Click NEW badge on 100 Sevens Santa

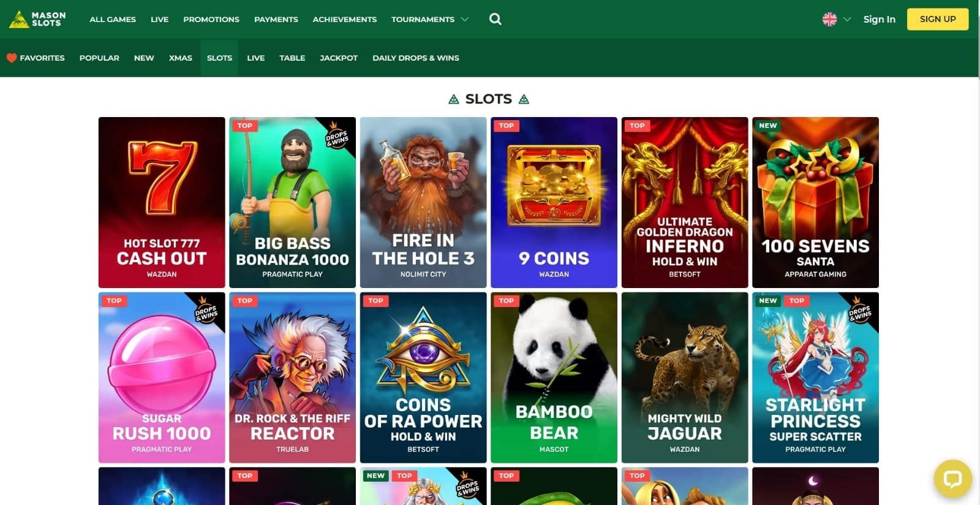(768, 126)
